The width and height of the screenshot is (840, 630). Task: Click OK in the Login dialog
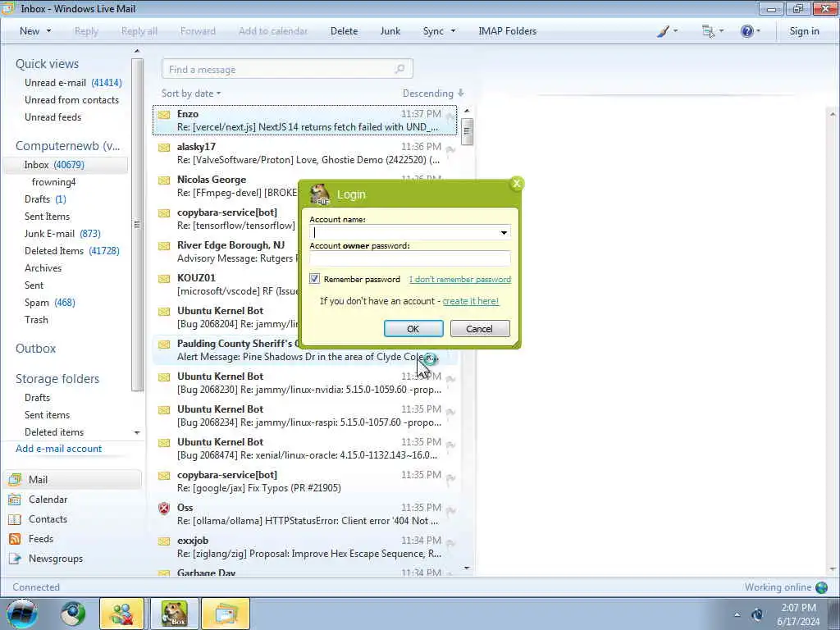click(413, 328)
